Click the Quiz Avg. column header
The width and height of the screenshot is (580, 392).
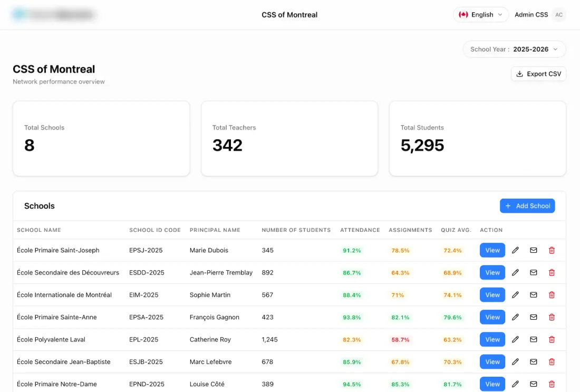tap(456, 230)
